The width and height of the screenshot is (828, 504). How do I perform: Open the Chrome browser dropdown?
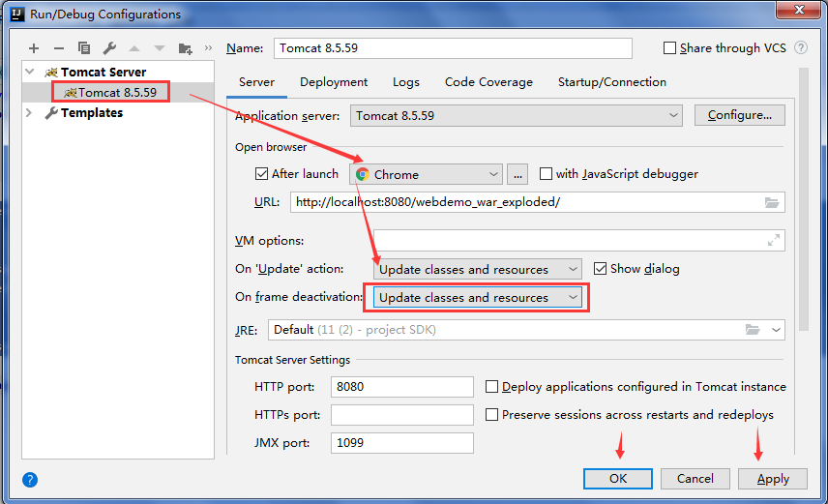(427, 174)
